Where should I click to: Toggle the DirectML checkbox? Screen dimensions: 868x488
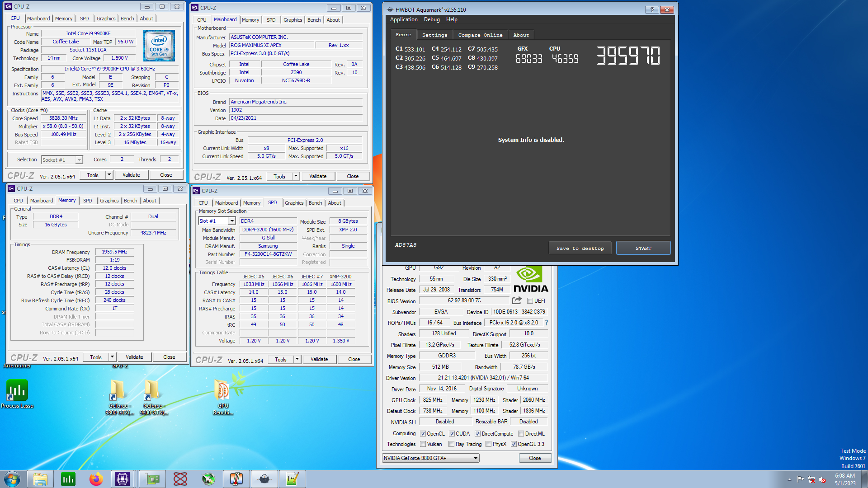coord(521,434)
